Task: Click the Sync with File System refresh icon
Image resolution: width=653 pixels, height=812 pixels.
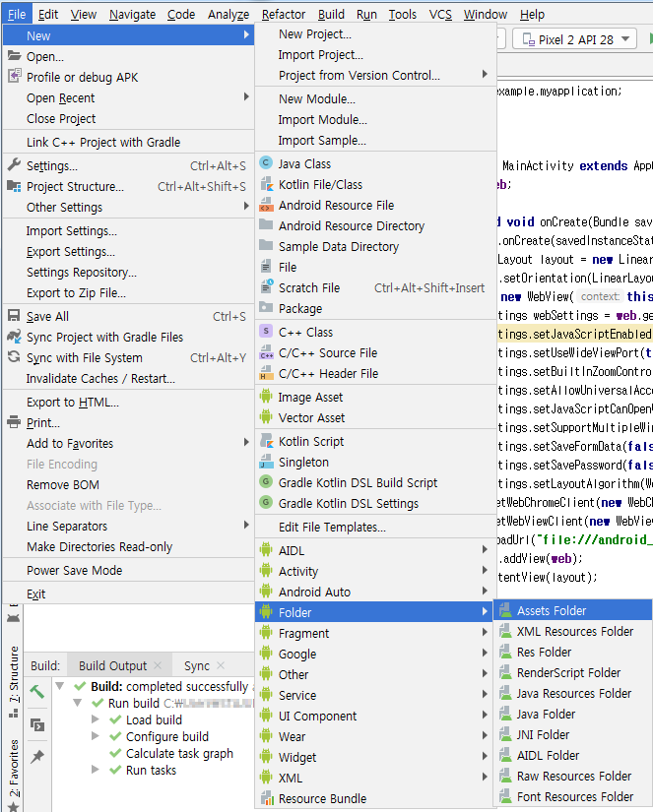Action: click(14, 357)
